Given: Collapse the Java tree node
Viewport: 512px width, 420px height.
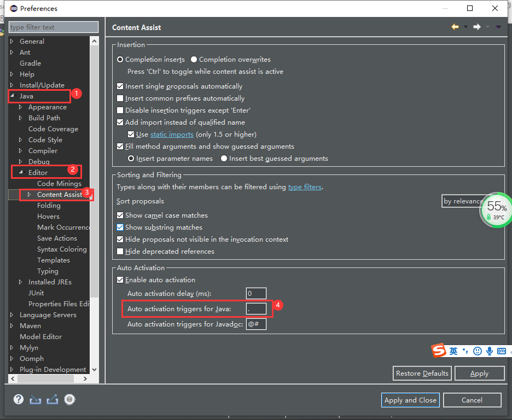Looking at the screenshot, I should [x=12, y=96].
